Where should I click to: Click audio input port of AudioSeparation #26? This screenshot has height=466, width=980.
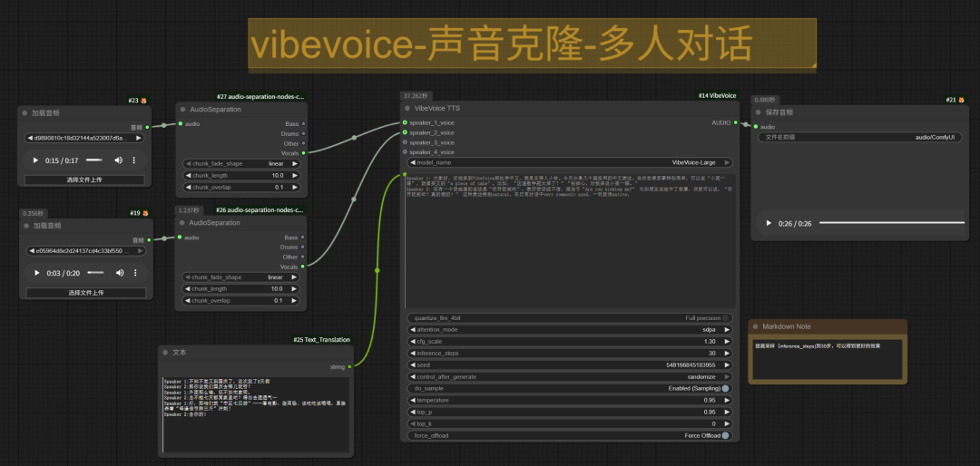[180, 238]
